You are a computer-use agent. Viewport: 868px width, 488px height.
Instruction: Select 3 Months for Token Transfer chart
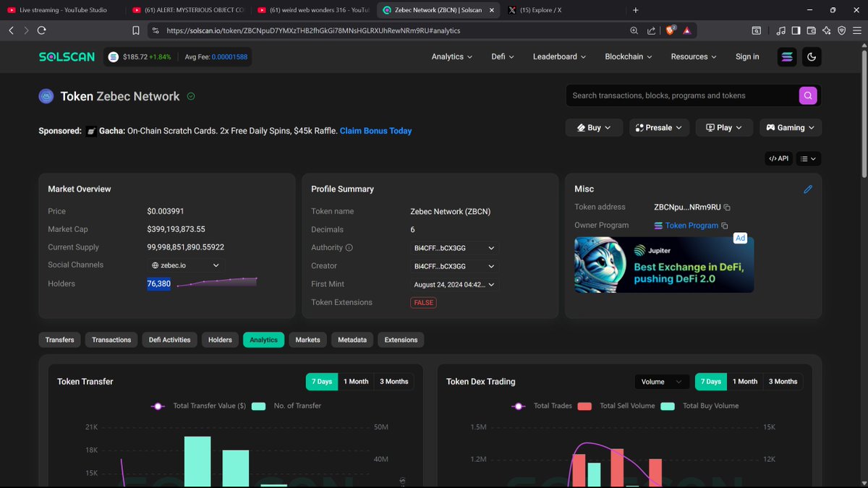click(394, 381)
